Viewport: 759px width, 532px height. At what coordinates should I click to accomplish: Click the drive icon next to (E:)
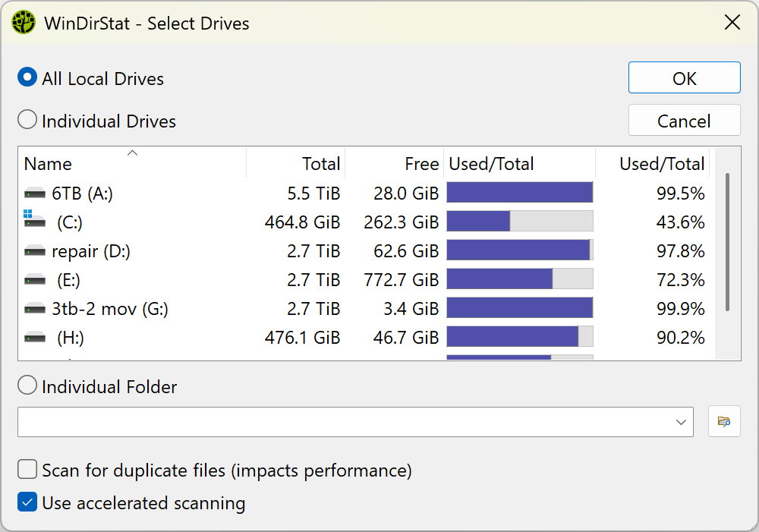(33, 279)
